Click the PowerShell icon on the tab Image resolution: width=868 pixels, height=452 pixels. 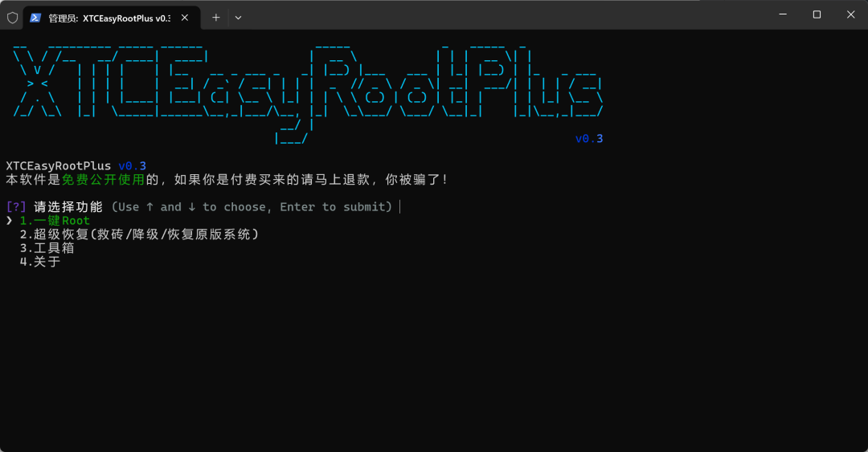pos(35,18)
